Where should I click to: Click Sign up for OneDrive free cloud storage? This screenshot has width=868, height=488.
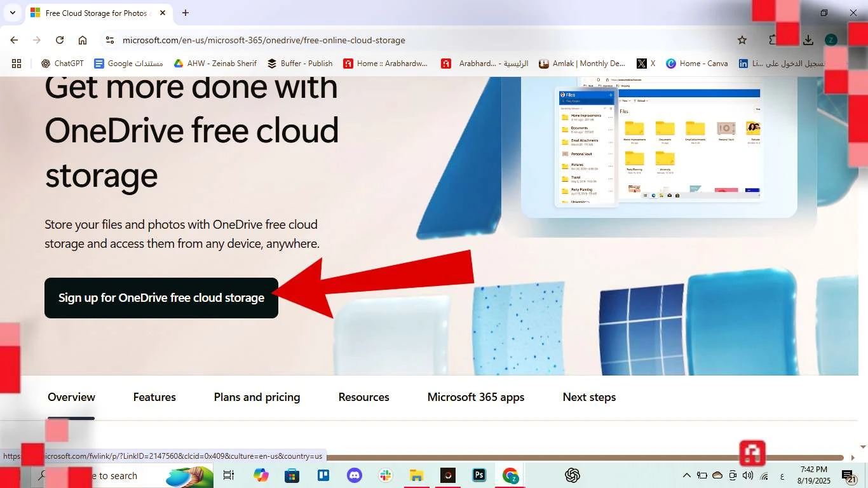[x=161, y=298]
